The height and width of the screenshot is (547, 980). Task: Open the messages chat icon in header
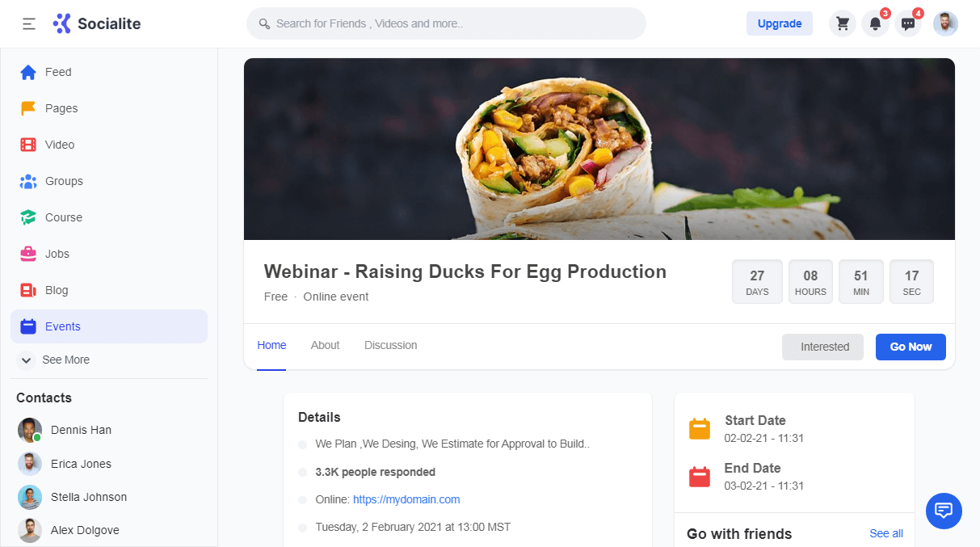tap(908, 24)
